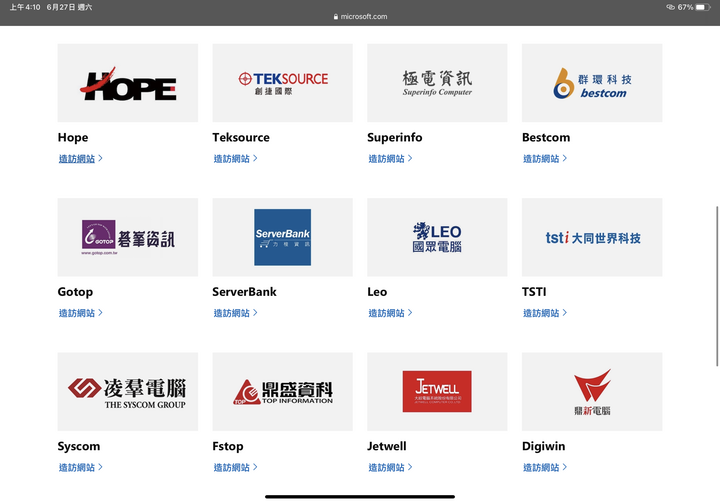Select the red Jetwell logo tile

(437, 391)
